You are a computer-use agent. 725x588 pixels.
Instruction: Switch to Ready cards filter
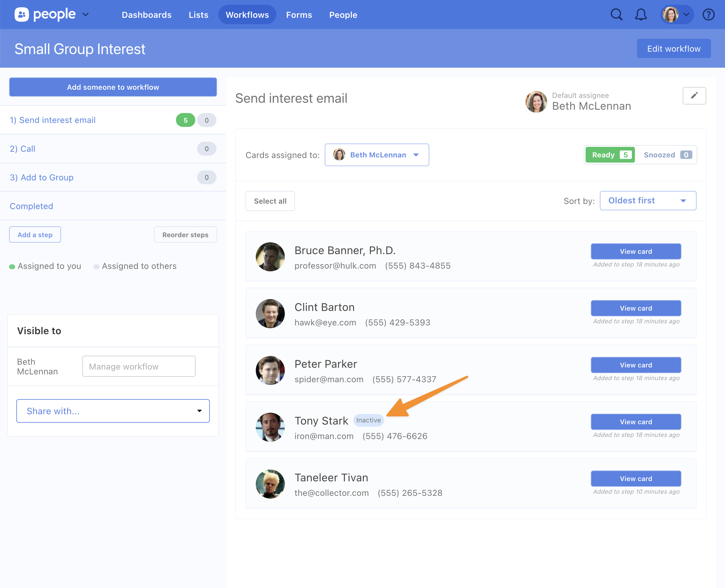(x=610, y=155)
